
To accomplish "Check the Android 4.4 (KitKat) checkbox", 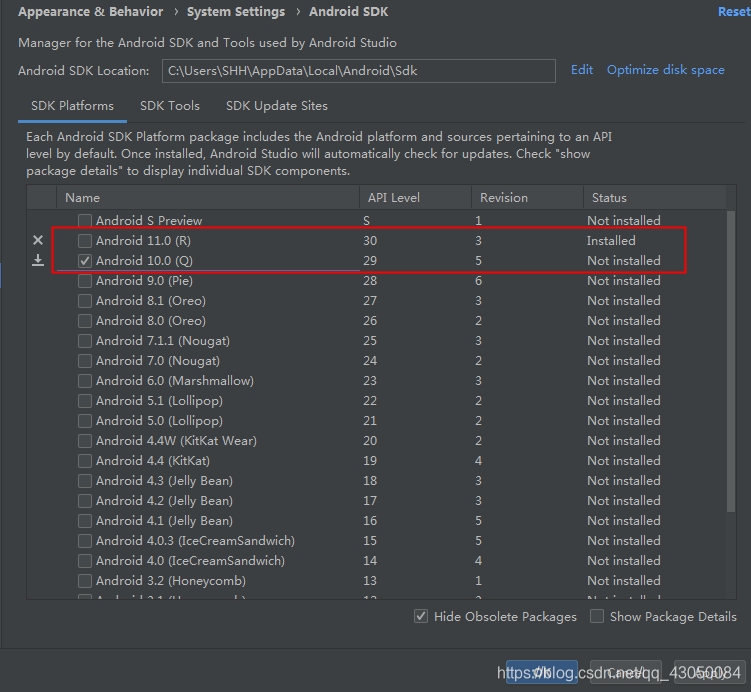I will 85,461.
